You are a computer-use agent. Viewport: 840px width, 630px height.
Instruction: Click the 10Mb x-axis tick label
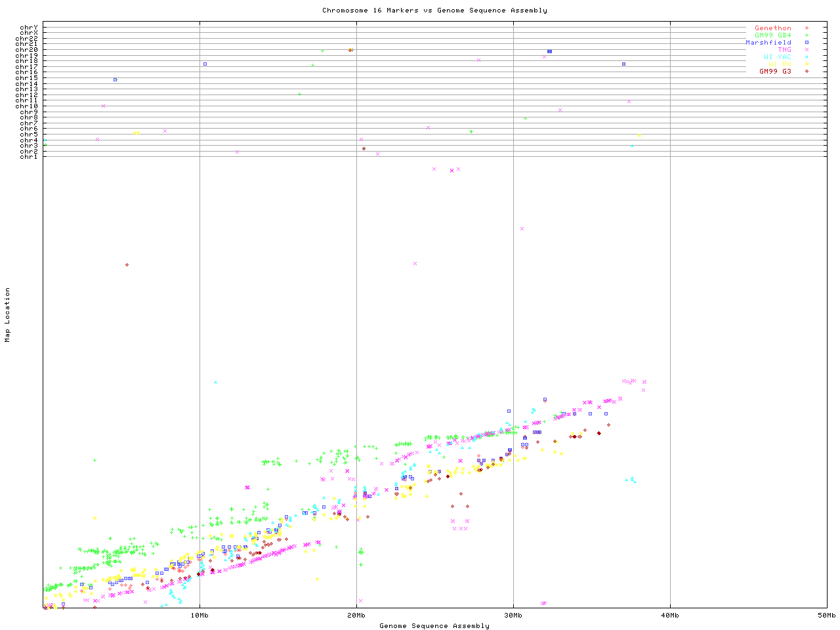click(x=199, y=616)
